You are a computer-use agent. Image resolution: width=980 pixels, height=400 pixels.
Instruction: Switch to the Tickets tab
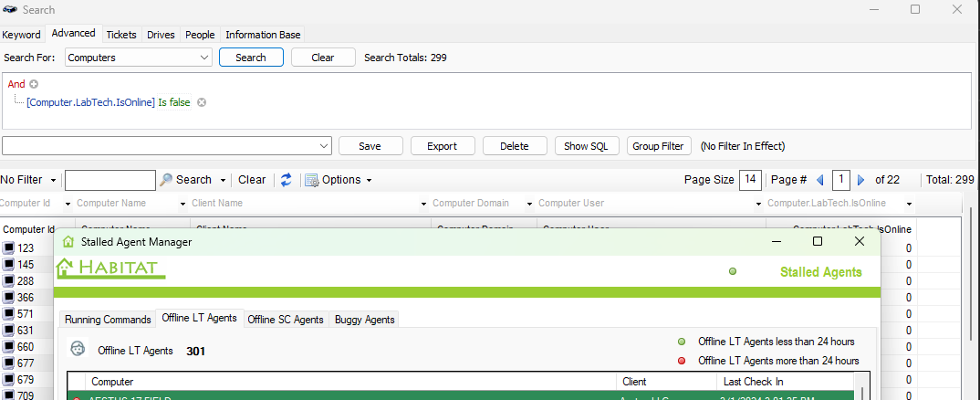(x=121, y=35)
